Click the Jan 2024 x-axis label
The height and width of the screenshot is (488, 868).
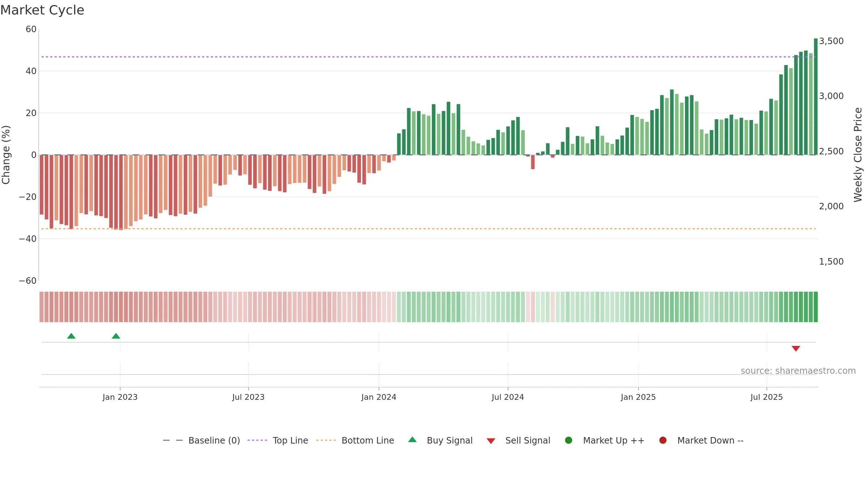(x=379, y=397)
